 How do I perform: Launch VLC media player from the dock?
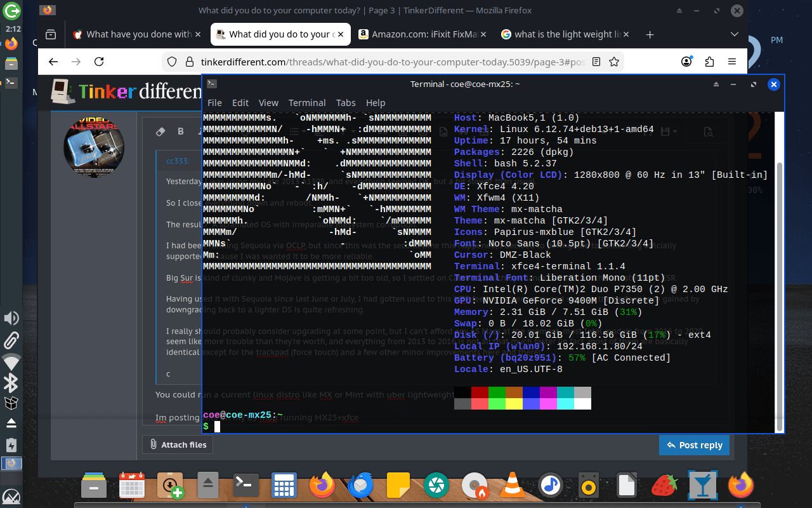512,486
